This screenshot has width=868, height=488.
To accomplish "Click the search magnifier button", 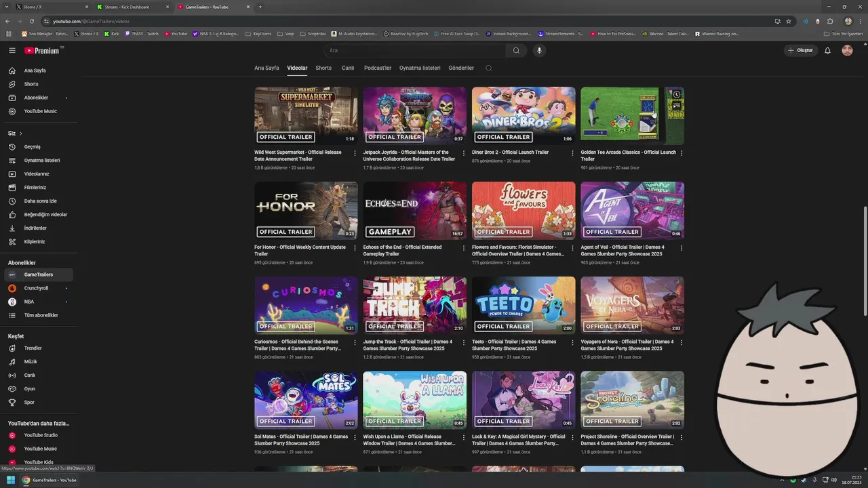I will click(x=516, y=50).
